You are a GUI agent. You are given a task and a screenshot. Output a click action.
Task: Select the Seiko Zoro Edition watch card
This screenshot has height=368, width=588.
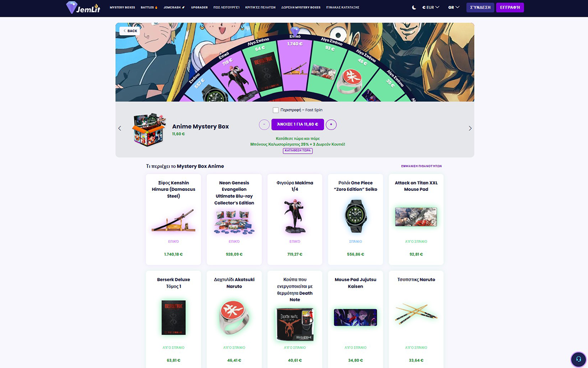tap(355, 219)
